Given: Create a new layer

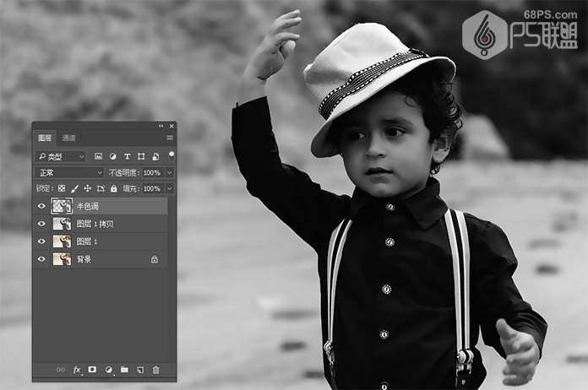Looking at the screenshot, I should (140, 370).
